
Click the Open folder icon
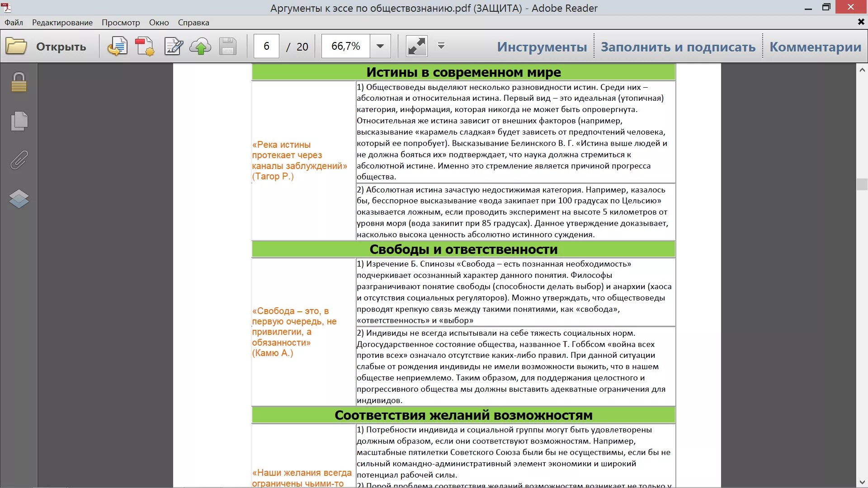tap(17, 46)
